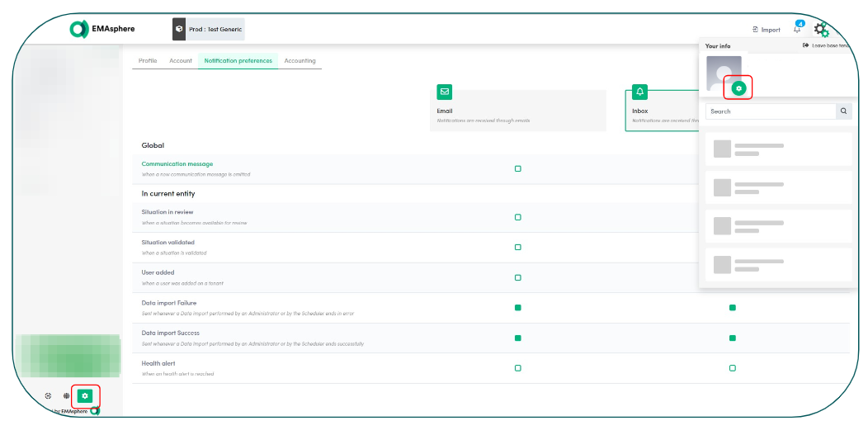The width and height of the screenshot is (868, 435).
Task: Switch to the Profile tab
Action: point(148,61)
